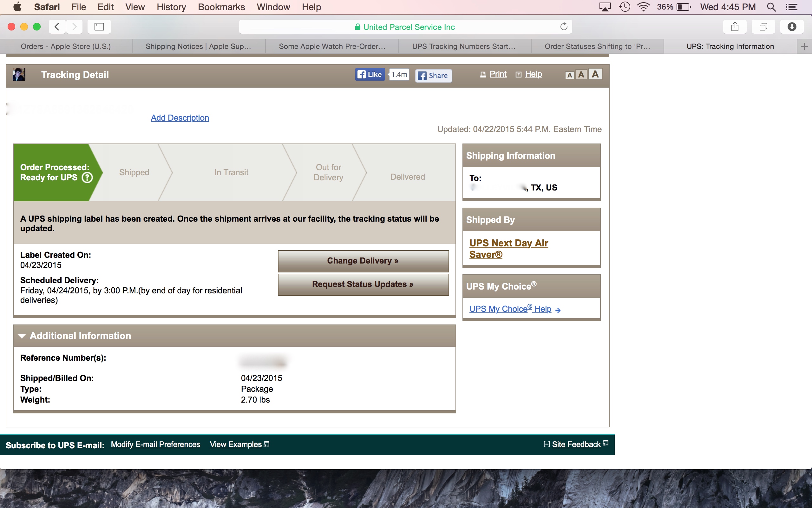Open the History menu
This screenshot has height=508, width=812.
[172, 7]
